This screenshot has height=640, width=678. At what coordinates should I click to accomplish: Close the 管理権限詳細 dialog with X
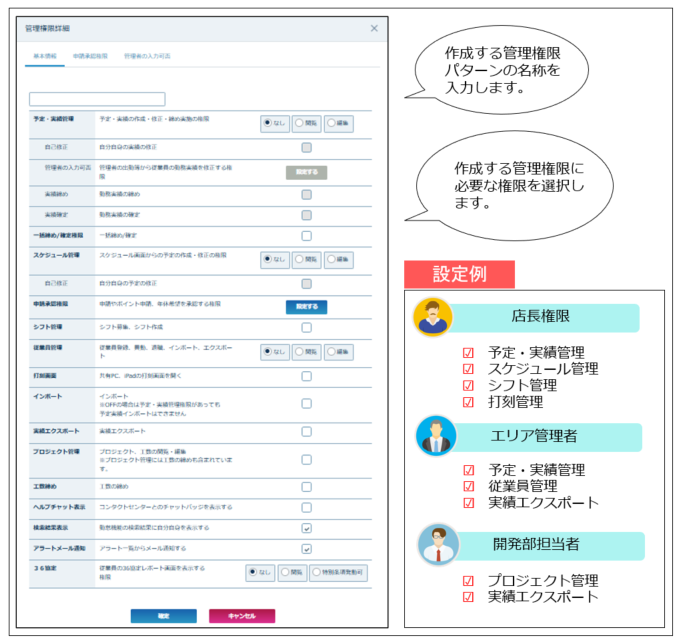pos(374,29)
